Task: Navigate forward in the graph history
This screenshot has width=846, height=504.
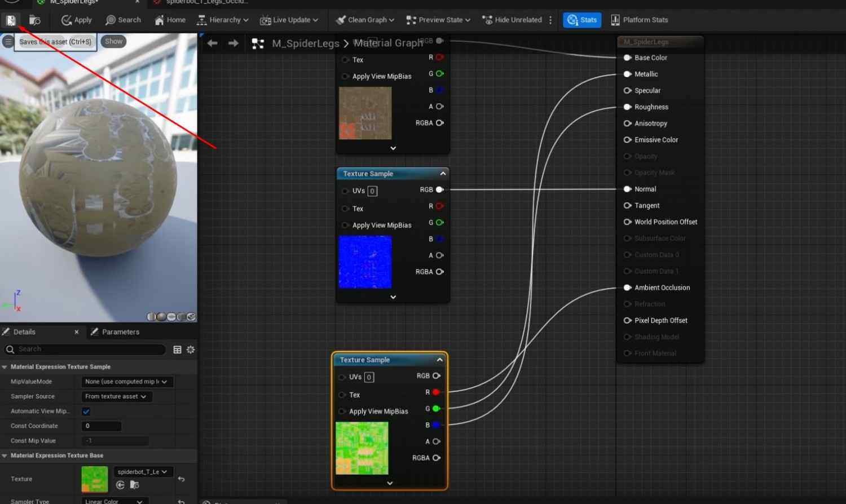Action: [x=233, y=43]
